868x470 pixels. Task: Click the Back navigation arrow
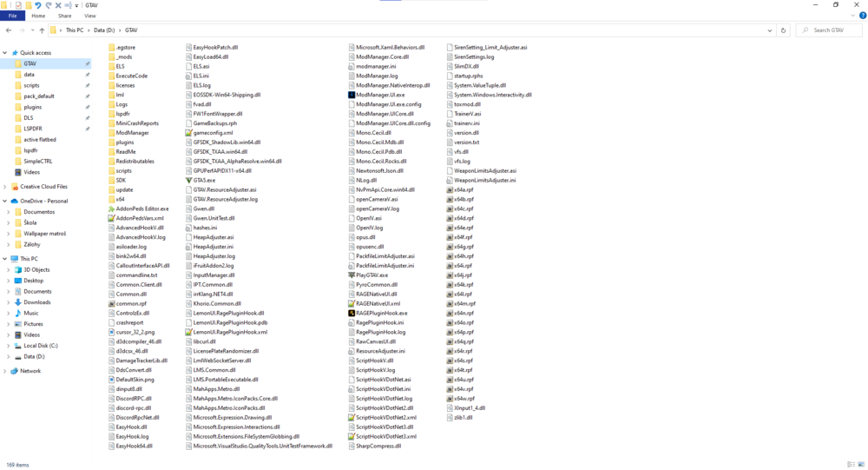click(x=9, y=30)
